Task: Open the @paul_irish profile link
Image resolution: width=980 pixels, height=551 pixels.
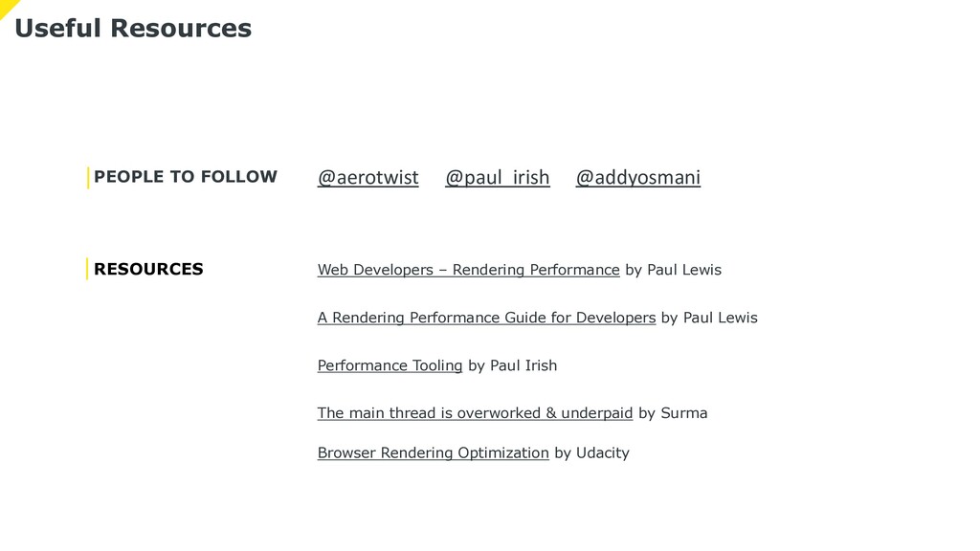Action: (498, 177)
